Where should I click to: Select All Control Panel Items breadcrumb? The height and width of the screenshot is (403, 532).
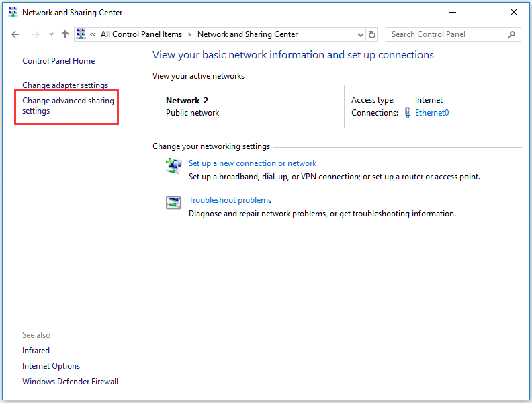(x=141, y=34)
